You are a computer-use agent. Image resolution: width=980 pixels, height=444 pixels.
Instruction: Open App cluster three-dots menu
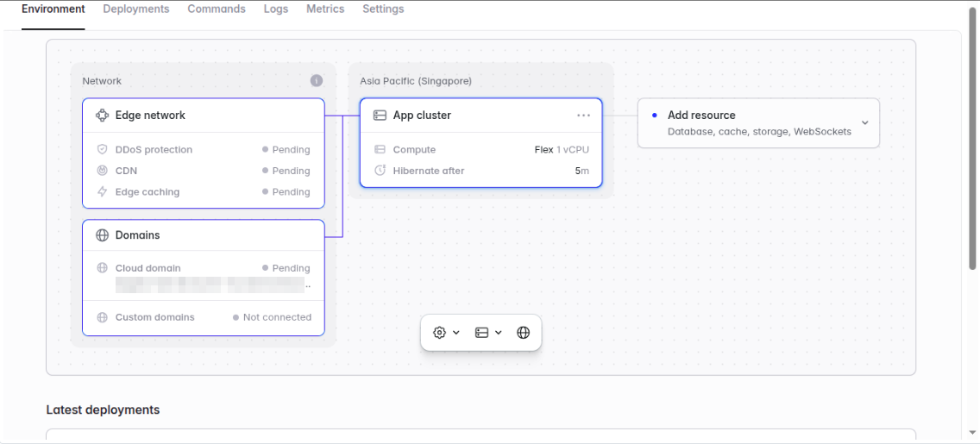point(584,116)
